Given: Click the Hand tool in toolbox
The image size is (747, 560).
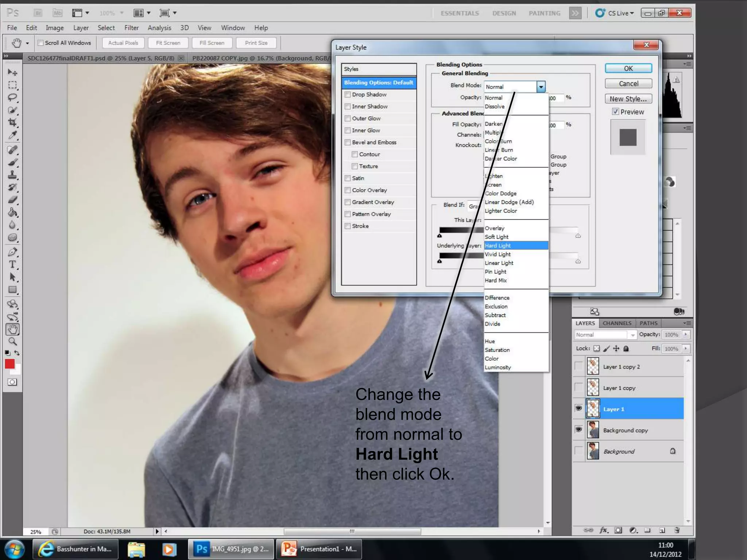Looking at the screenshot, I should [x=12, y=329].
